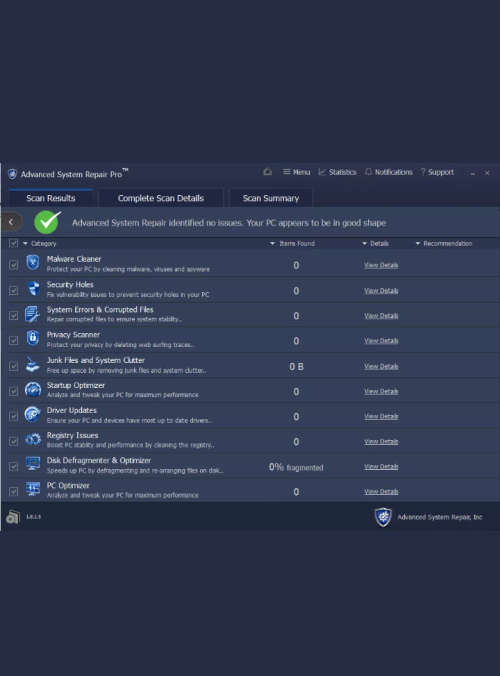View Details for Malware Cleaner
The height and width of the screenshot is (676, 500).
point(381,265)
